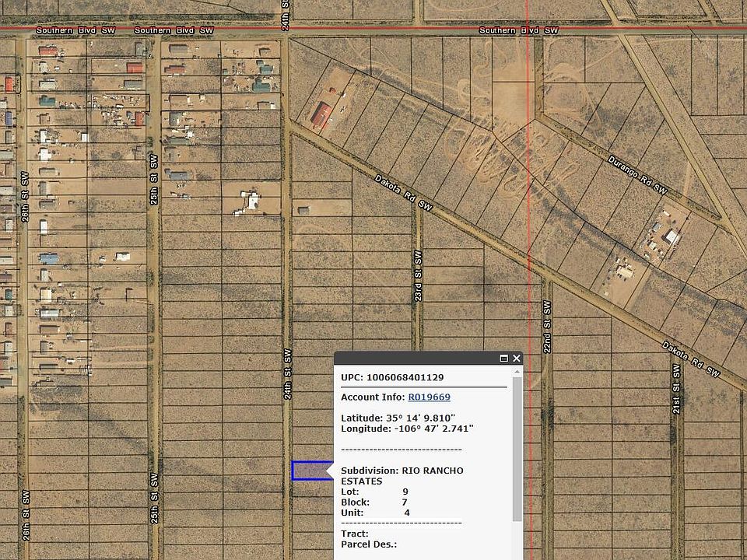The width and height of the screenshot is (747, 560).
Task: Click the Durango Rd SW street label
Action: 637,173
